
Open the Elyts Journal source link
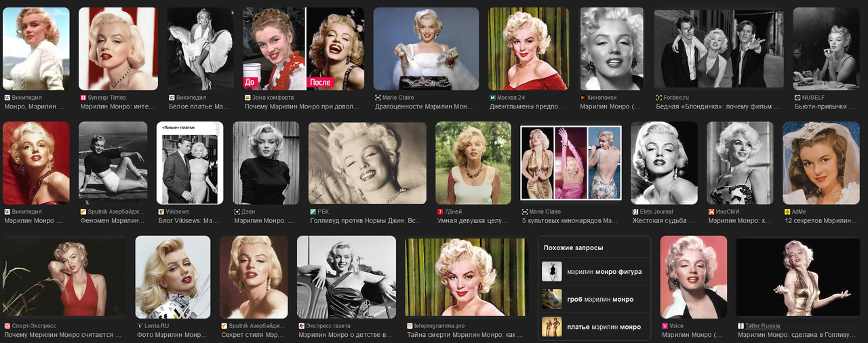[656, 211]
